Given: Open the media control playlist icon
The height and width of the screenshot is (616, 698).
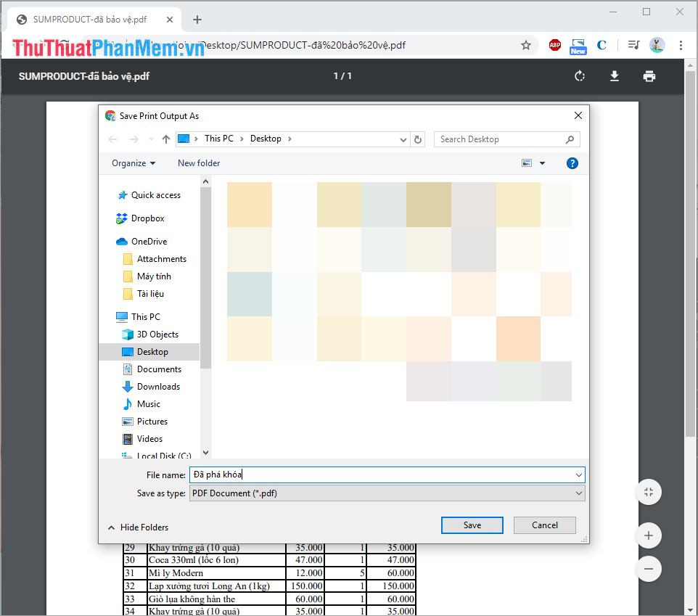Looking at the screenshot, I should (634, 45).
